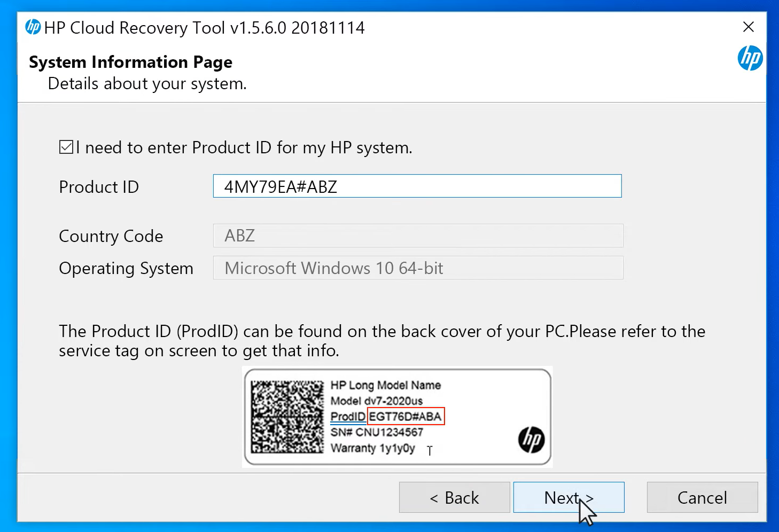Click the HP icon in the title bar

click(33, 27)
